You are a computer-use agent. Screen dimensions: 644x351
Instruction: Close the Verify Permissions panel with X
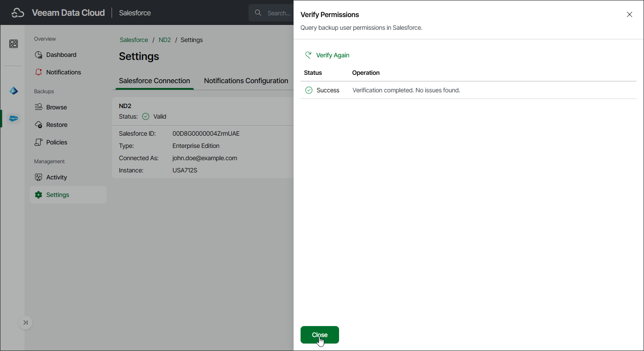click(630, 14)
